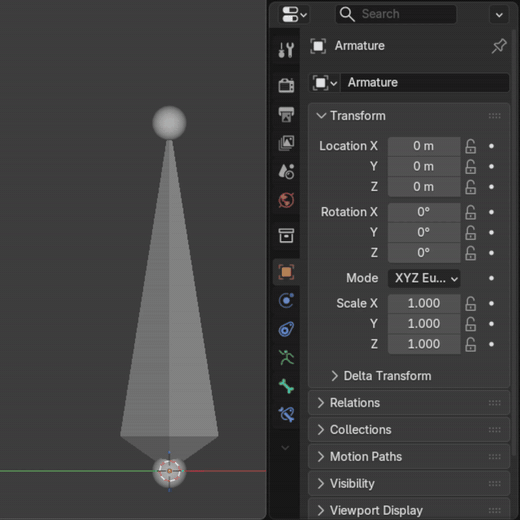Click the Armature object icon in header

click(x=318, y=46)
